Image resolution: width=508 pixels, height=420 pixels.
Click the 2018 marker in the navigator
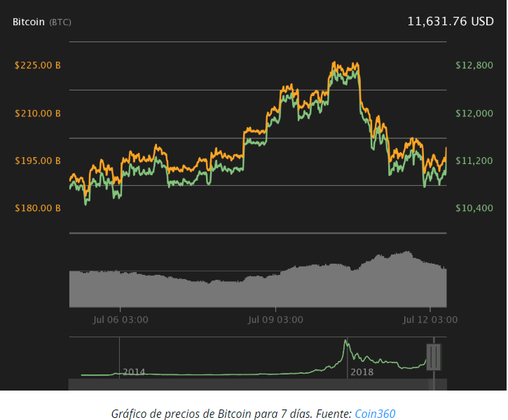pyautogui.click(x=362, y=372)
